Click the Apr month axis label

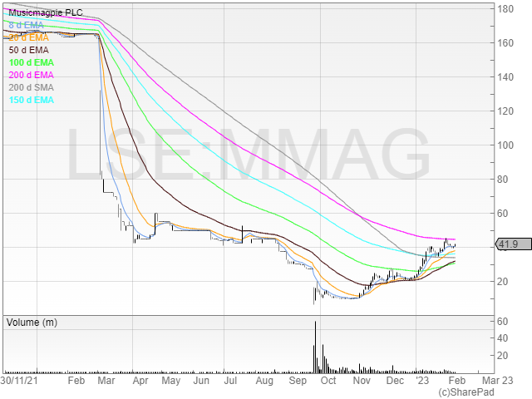pos(140,381)
